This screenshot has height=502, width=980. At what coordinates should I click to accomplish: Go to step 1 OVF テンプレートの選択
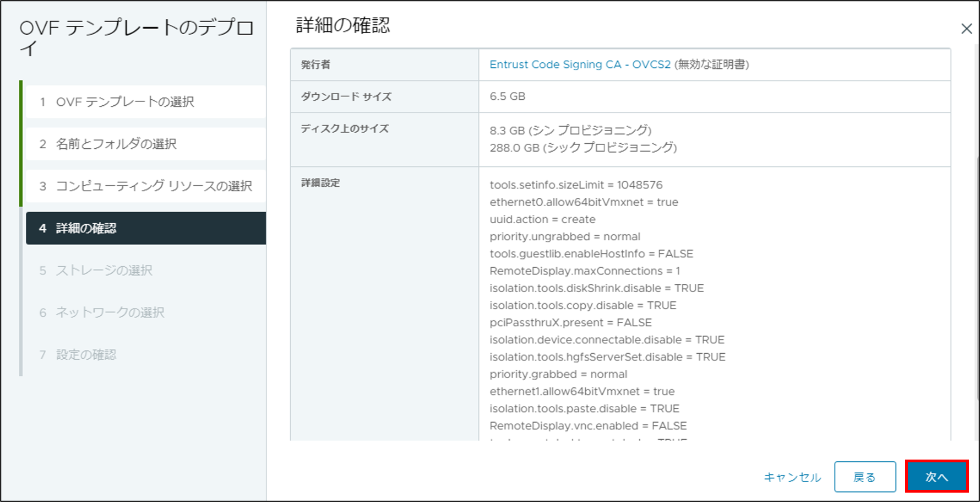(146, 102)
